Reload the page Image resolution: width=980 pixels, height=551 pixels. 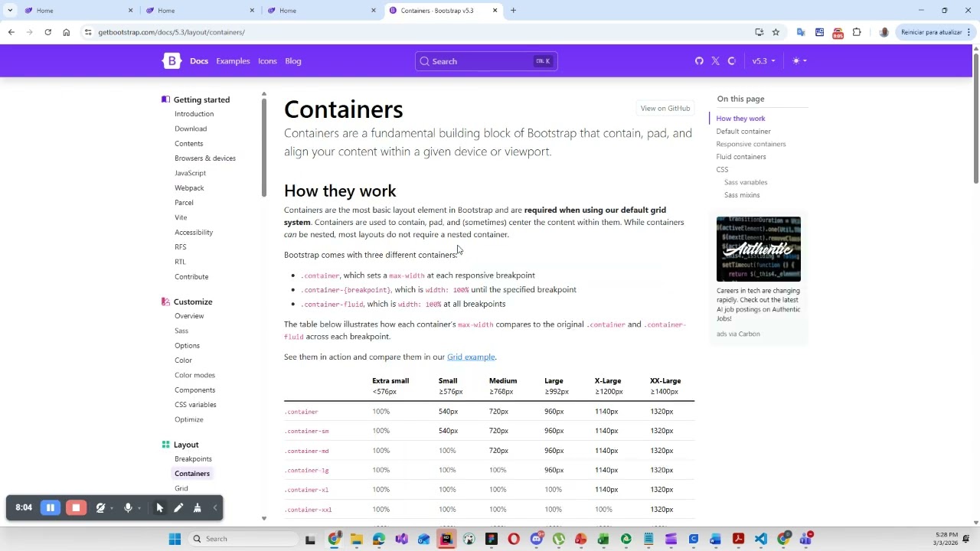[x=47, y=32]
